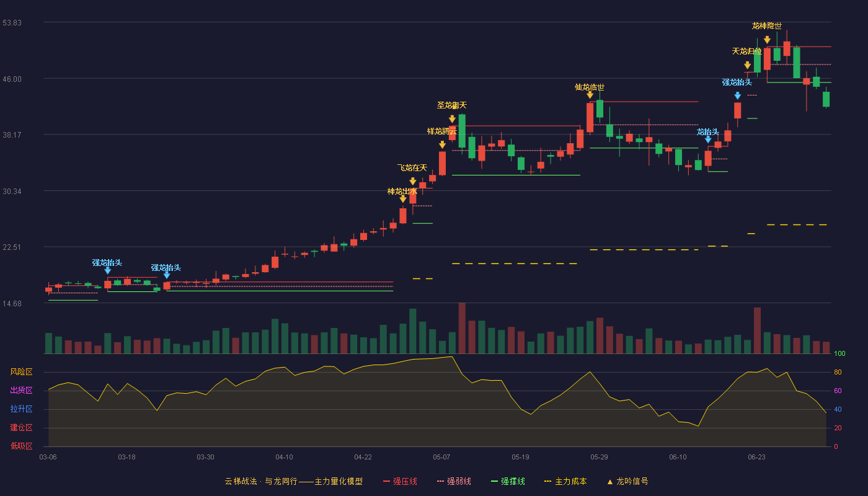Click the 05-29 date axis label
The height and width of the screenshot is (496, 868).
coord(599,457)
